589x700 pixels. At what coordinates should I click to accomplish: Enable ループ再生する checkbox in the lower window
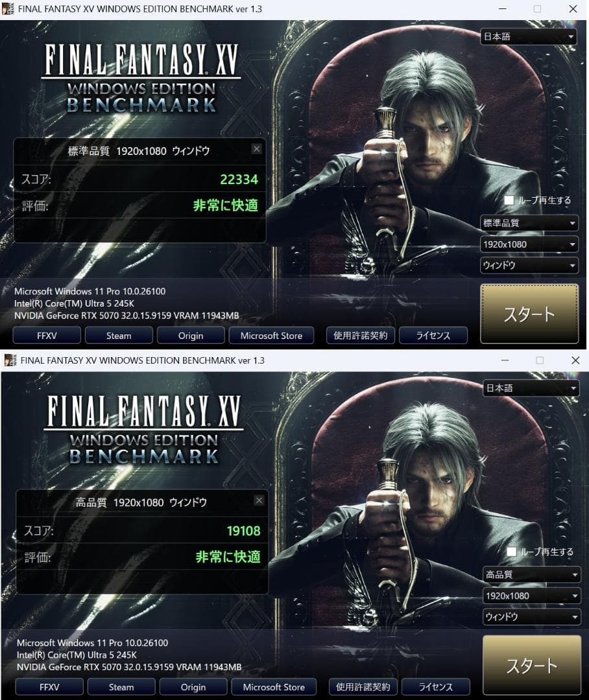[x=512, y=552]
